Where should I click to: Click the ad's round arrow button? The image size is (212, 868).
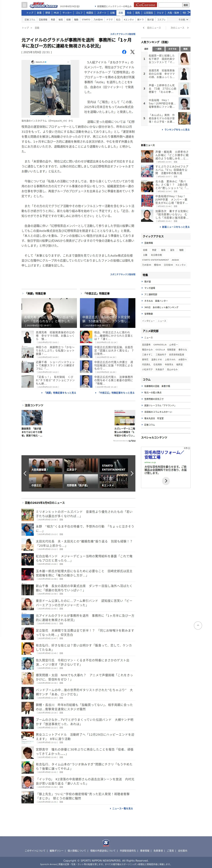166,481
